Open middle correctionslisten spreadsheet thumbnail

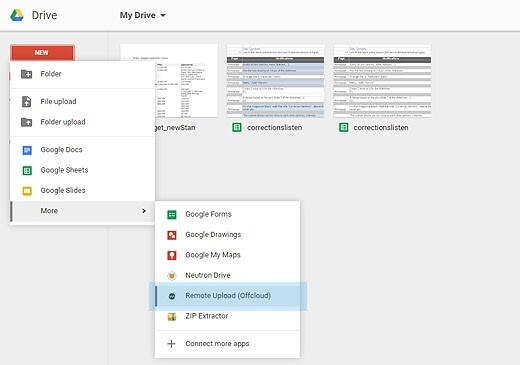275,81
